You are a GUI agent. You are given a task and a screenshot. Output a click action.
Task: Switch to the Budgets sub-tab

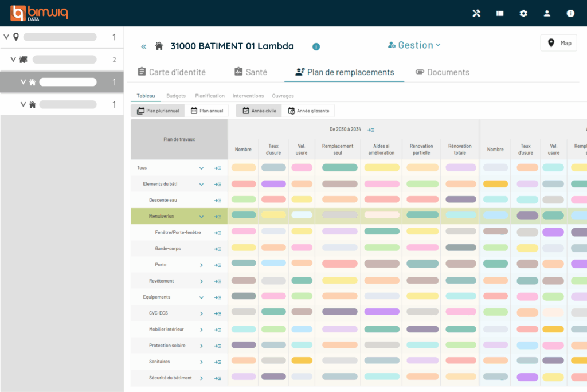coord(175,96)
